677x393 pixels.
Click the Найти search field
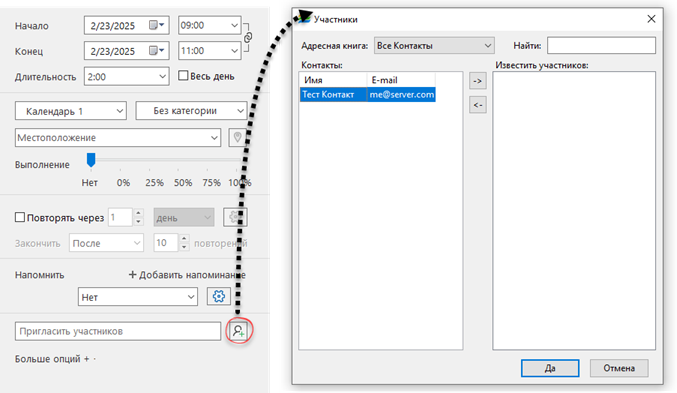tap(601, 45)
